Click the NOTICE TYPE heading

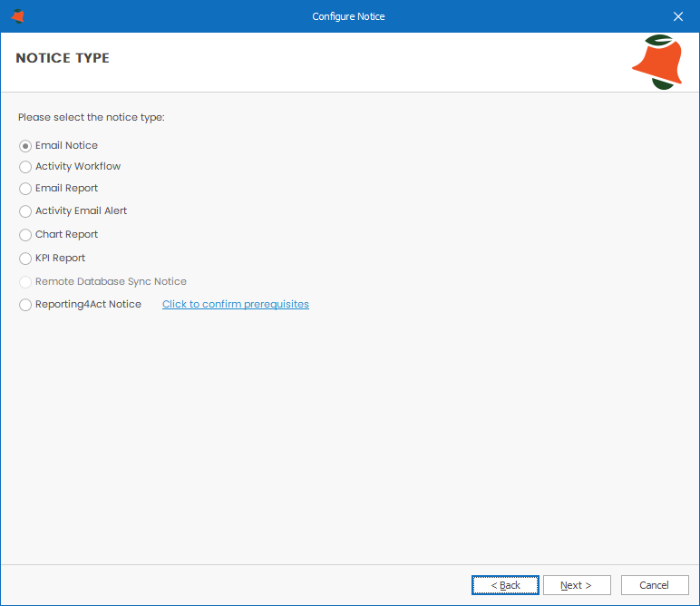click(63, 58)
